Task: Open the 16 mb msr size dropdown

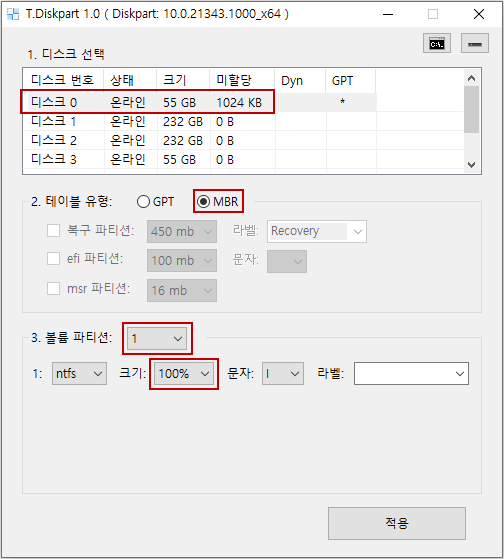Action: 182,291
